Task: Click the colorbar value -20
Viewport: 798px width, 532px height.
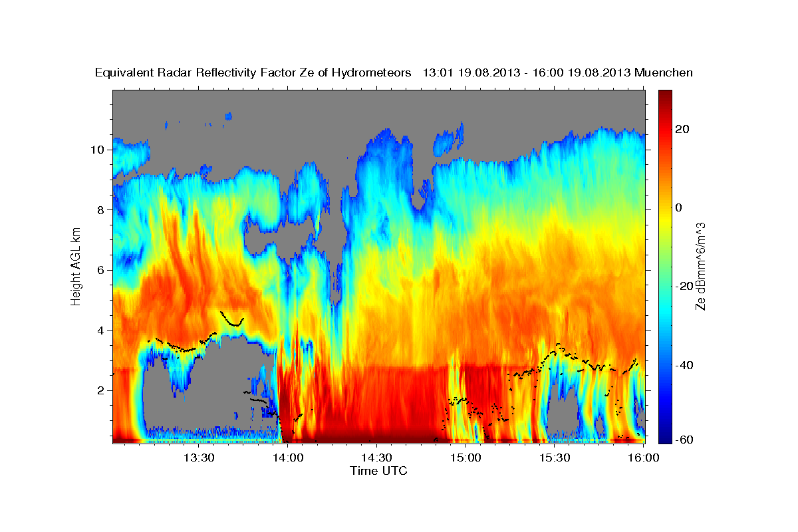Action: tap(684, 286)
